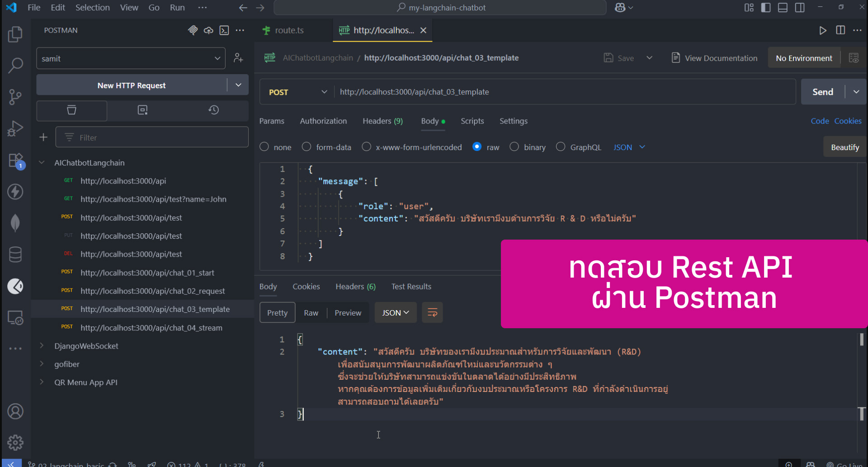868x467 pixels.
Task: Open the database icon in activity bar
Action: (15, 255)
